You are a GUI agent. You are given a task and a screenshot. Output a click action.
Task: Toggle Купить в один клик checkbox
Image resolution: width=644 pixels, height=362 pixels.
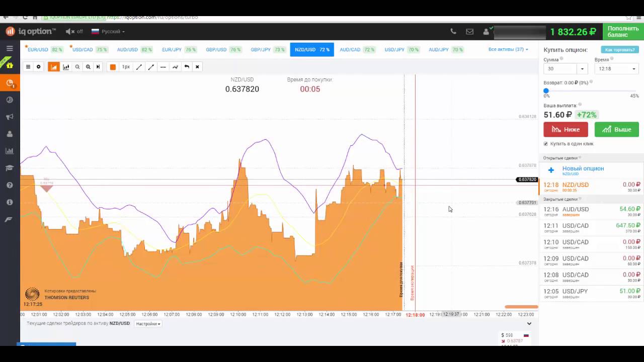pos(546,144)
